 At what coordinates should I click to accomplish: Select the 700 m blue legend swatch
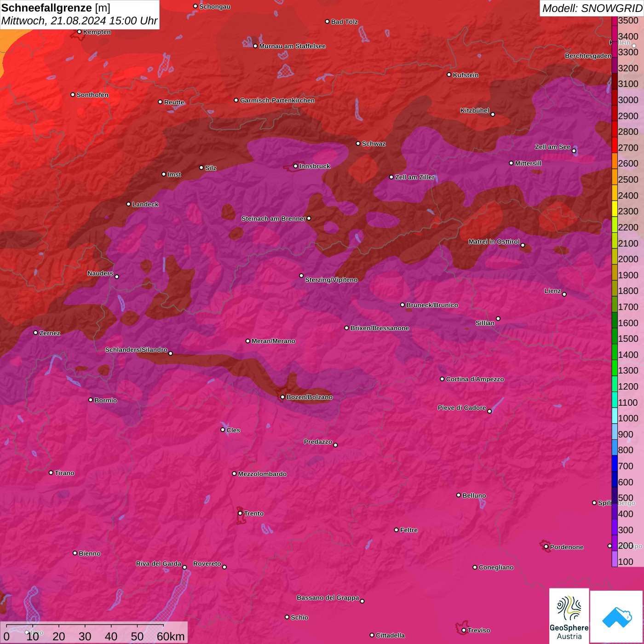(615, 464)
